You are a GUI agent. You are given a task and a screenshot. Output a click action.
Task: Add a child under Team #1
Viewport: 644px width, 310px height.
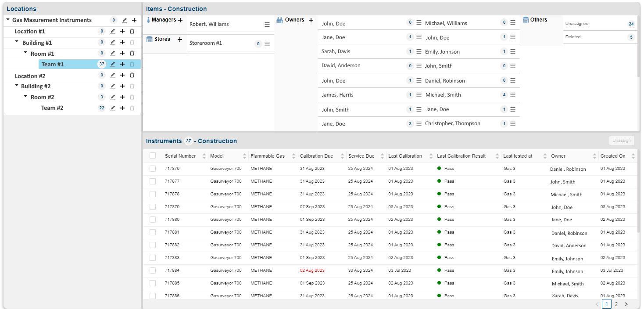[122, 64]
